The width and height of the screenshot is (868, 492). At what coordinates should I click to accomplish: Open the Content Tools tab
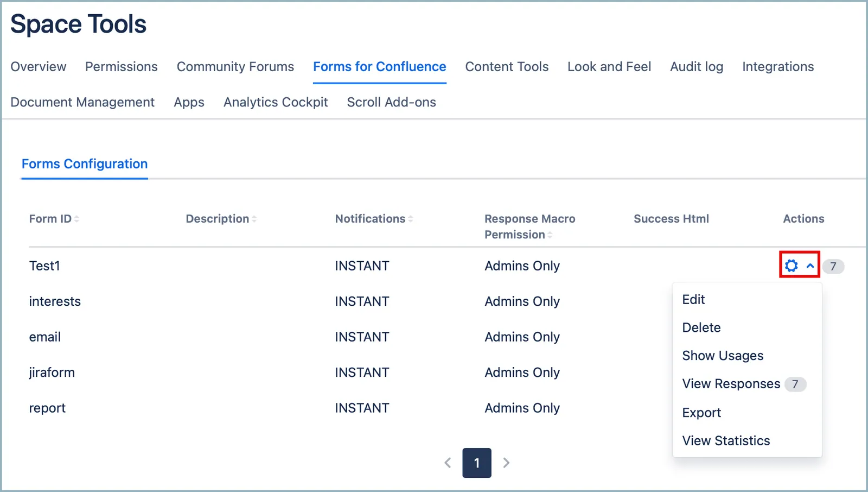point(507,67)
